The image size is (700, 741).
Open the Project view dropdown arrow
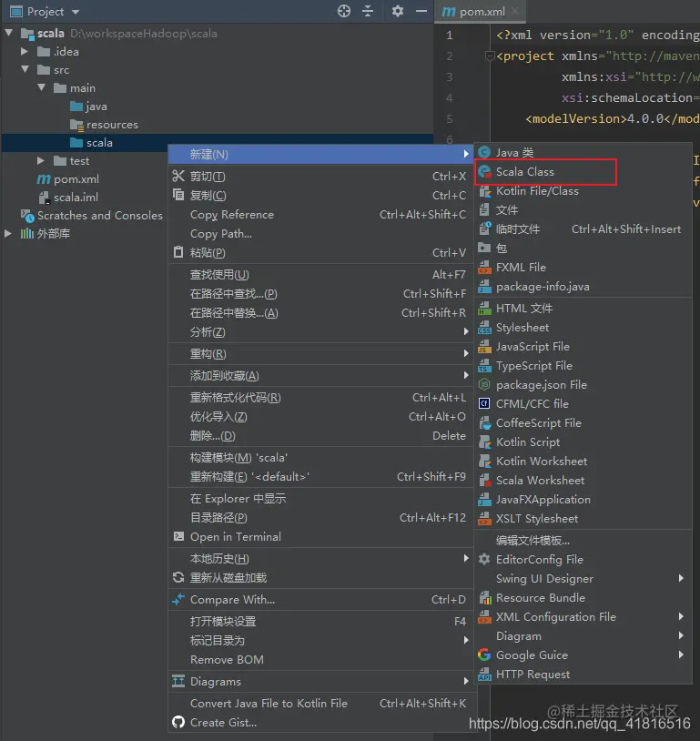(x=76, y=12)
